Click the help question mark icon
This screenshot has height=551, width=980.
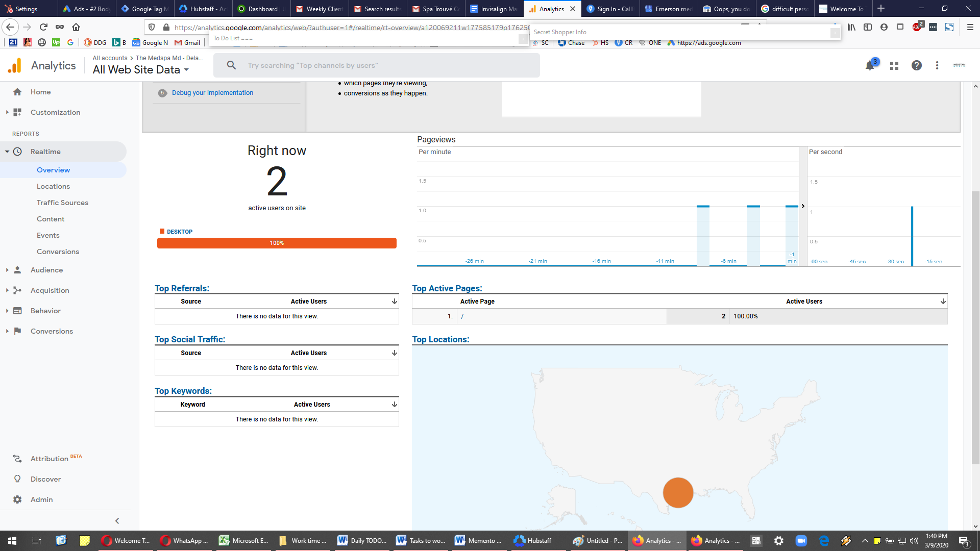[x=917, y=65]
